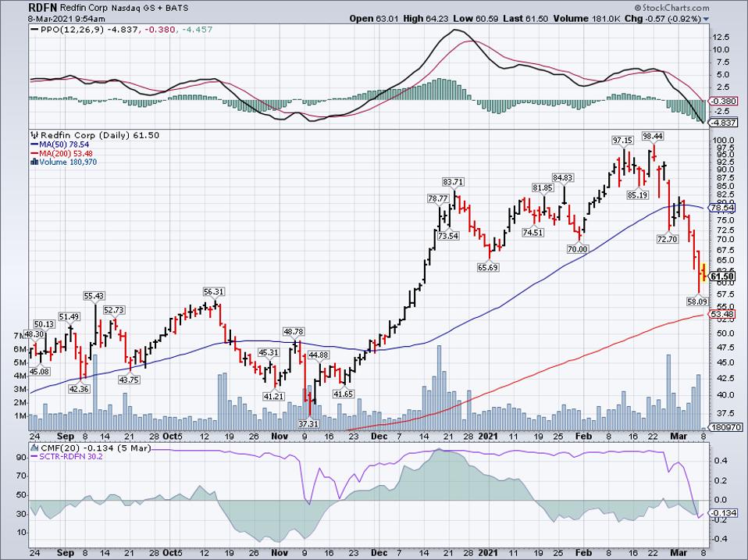Click the 65.69 price low label
Image resolution: width=748 pixels, height=560 pixels.
click(487, 267)
